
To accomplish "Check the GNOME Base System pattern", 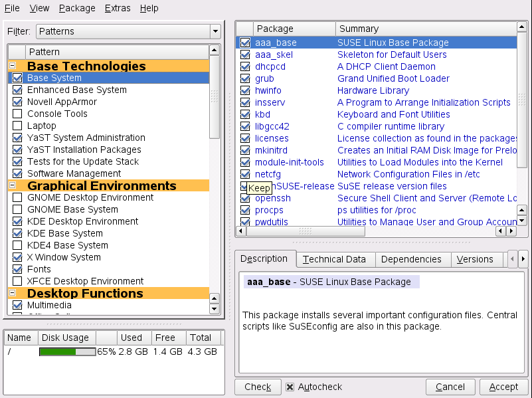I will pos(17,209).
